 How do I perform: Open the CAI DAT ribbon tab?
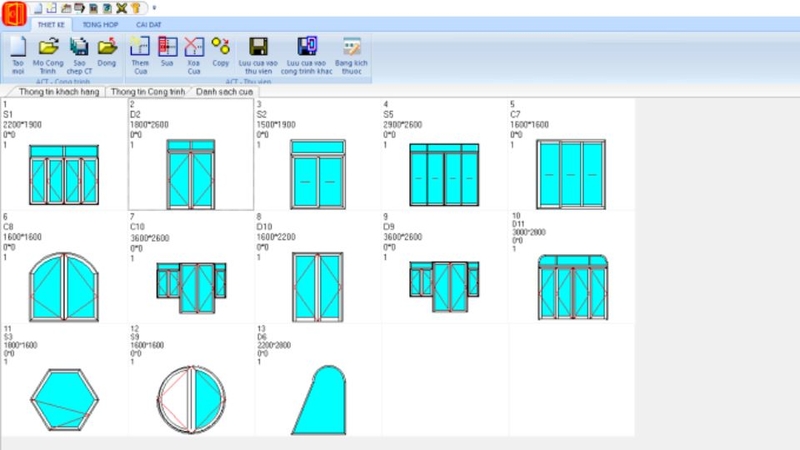click(148, 24)
